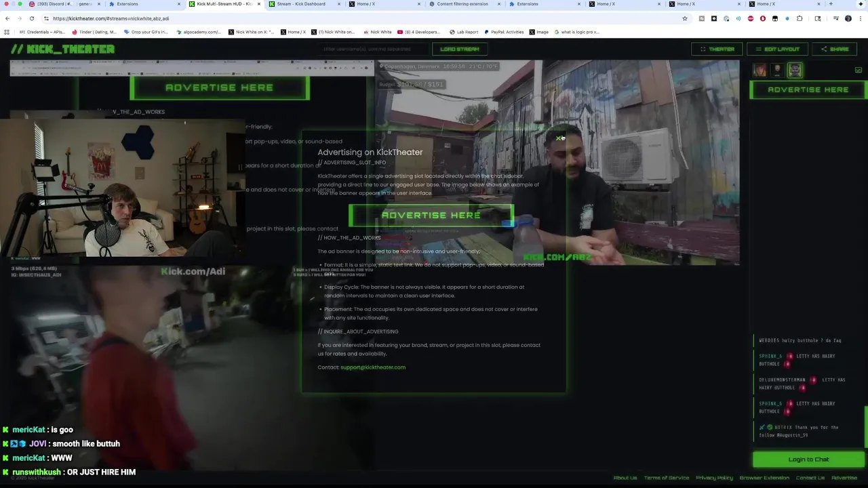Open the 'what is logic pro x' bookmark
Image resolution: width=868 pixels, height=488 pixels.
tap(577, 32)
